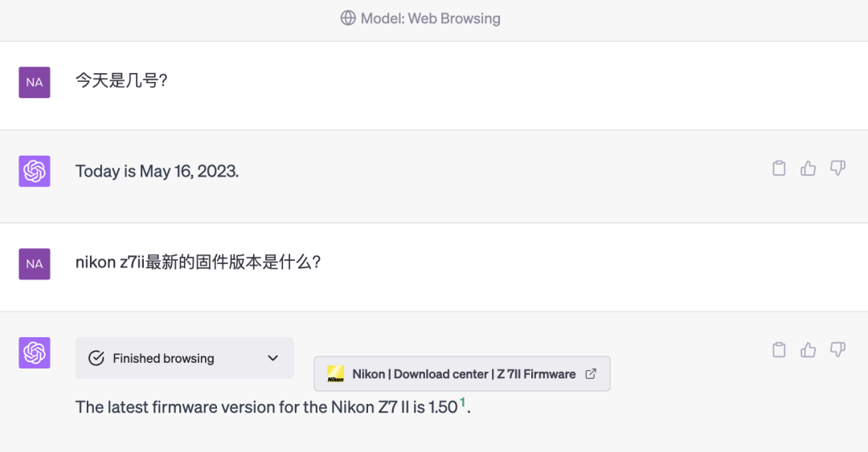This screenshot has width=868, height=452.
Task: Click NA avatar beside the nikon z7ii question
Action: click(x=35, y=263)
